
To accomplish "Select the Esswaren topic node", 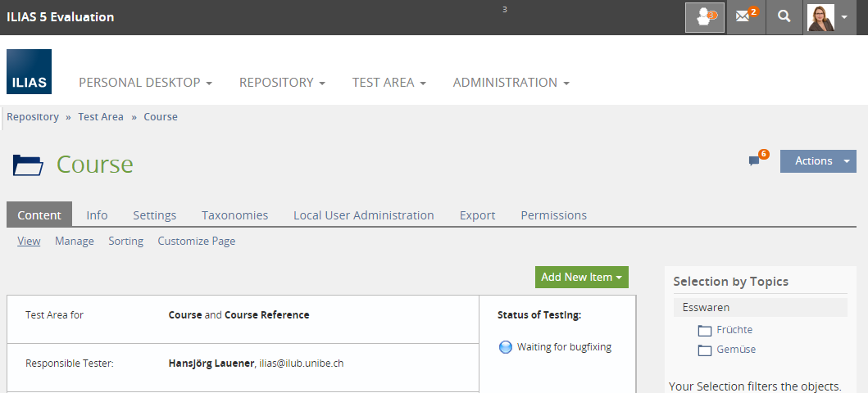I will coord(706,308).
